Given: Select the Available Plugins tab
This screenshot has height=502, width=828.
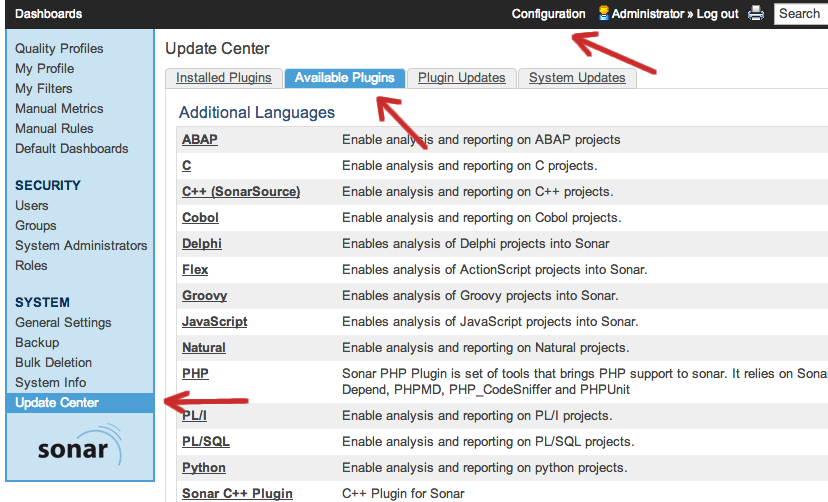Looking at the screenshot, I should 344,78.
